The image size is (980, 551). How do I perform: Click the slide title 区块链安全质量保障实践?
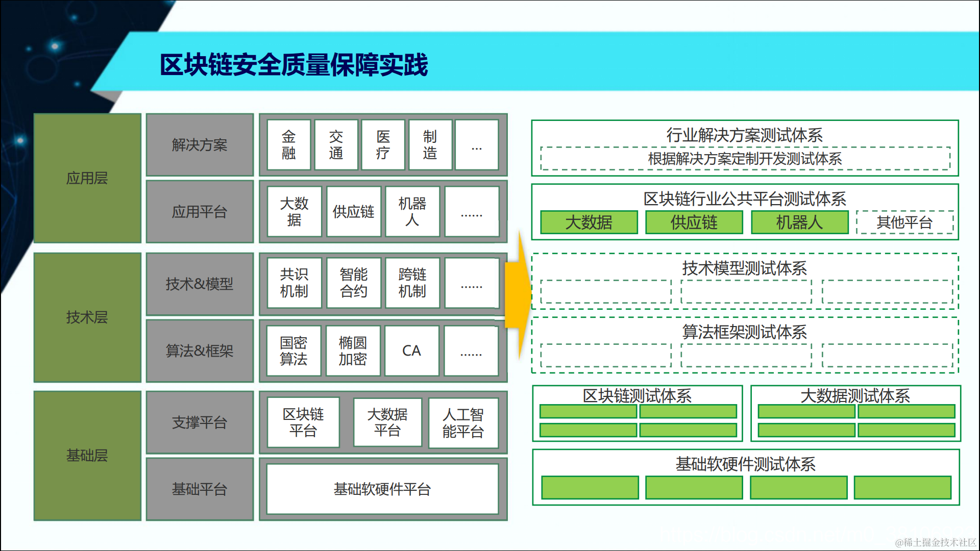[x=294, y=65]
